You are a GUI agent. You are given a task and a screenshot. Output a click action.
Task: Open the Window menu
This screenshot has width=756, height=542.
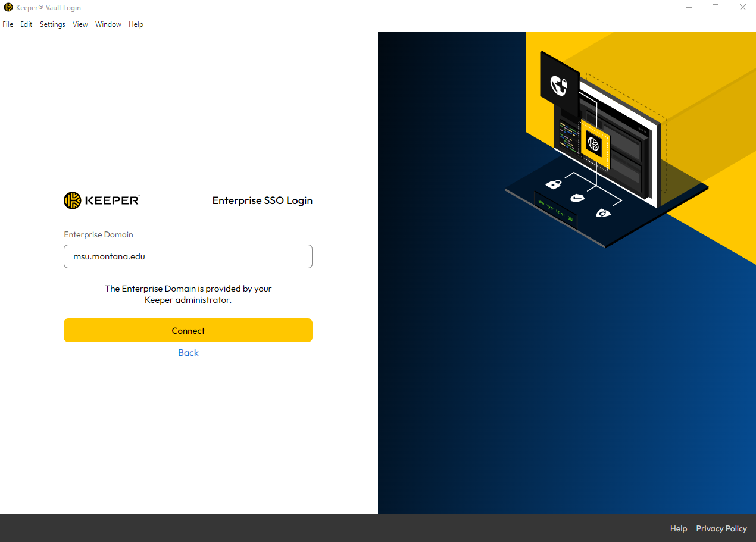tap(108, 24)
